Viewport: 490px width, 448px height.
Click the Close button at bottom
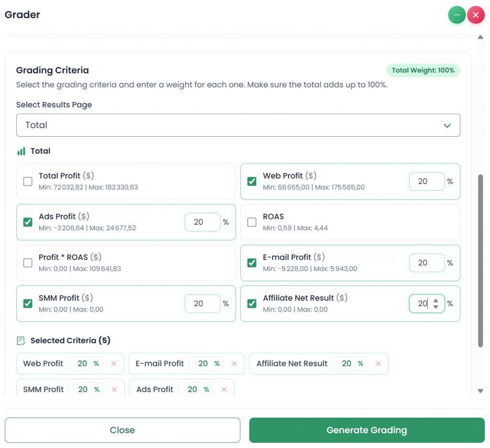[x=122, y=430]
